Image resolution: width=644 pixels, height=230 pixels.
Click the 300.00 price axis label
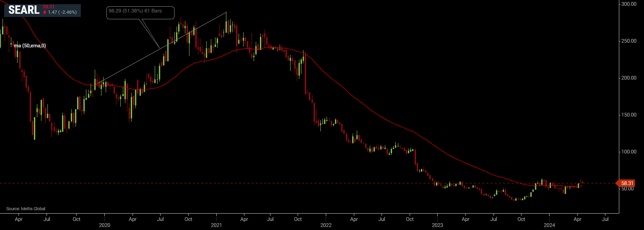tap(629, 4)
